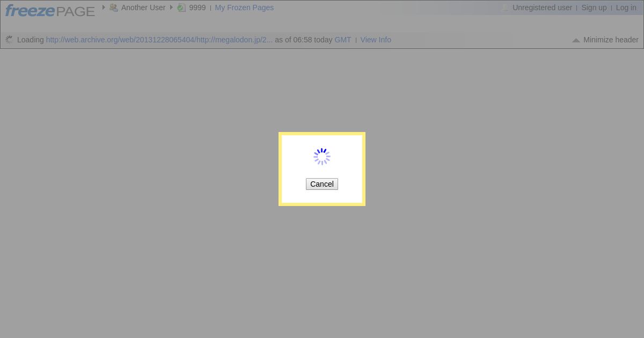The image size is (644, 338).
Task: Expand arrow before Another User
Action: pyautogui.click(x=104, y=8)
